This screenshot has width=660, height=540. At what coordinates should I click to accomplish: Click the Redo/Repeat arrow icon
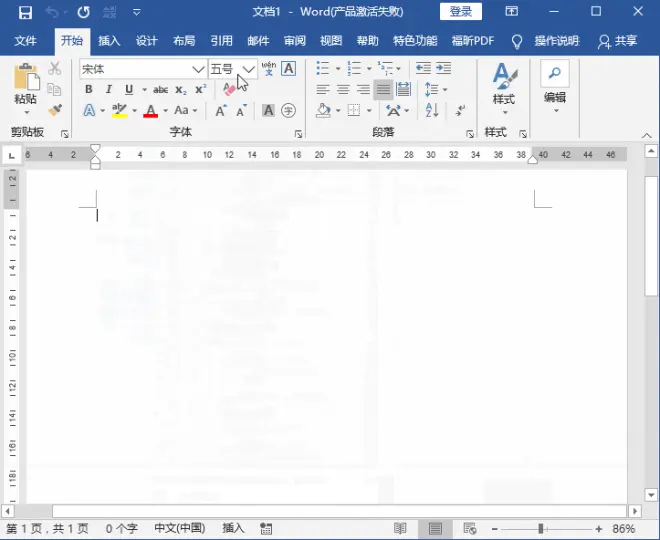83,12
